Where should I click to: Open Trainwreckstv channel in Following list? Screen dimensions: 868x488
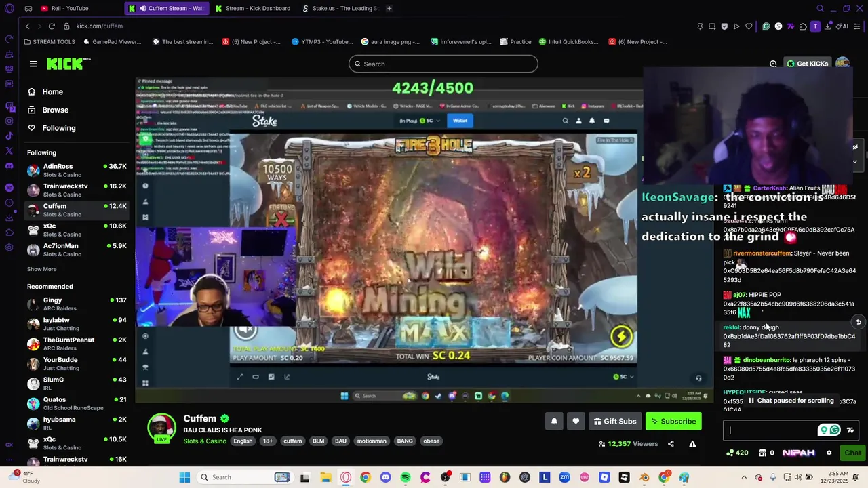click(77, 190)
